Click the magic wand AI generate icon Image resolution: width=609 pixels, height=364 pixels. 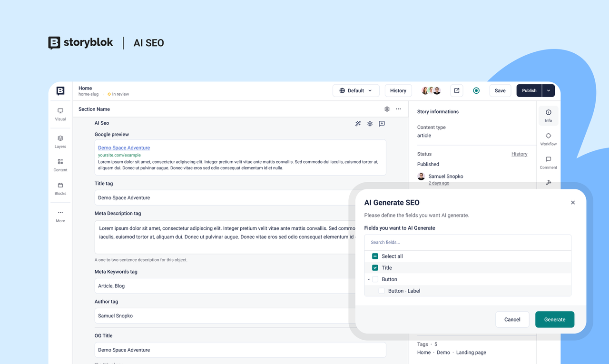tap(358, 123)
